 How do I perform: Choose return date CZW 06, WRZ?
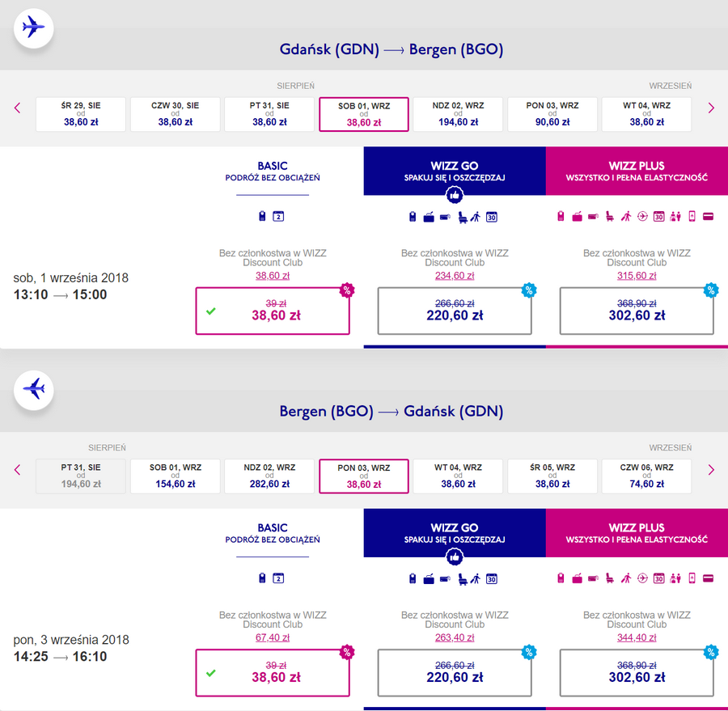[x=646, y=476]
